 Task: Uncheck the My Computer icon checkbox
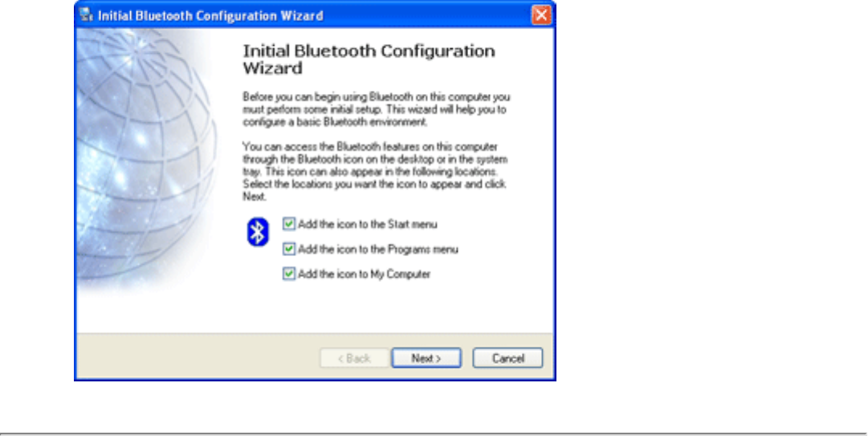point(289,274)
